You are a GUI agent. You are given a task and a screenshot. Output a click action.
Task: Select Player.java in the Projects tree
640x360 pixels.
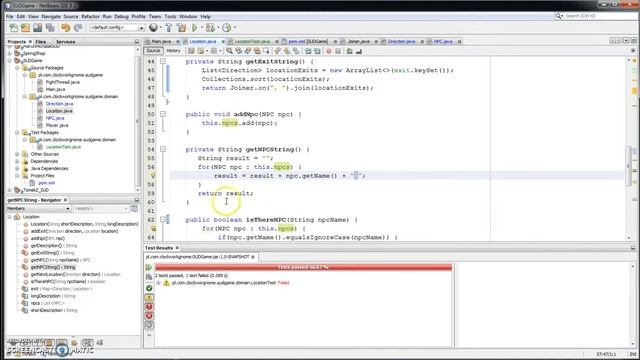[57, 125]
